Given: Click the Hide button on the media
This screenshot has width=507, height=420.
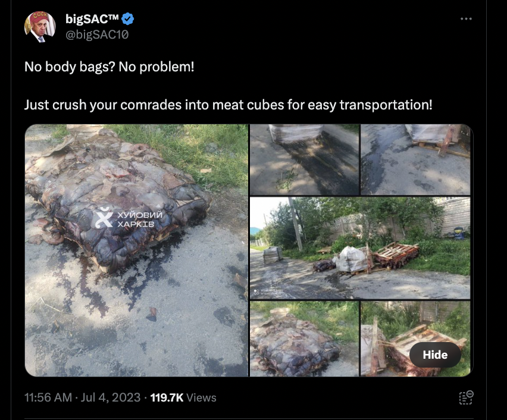Looking at the screenshot, I should (435, 355).
